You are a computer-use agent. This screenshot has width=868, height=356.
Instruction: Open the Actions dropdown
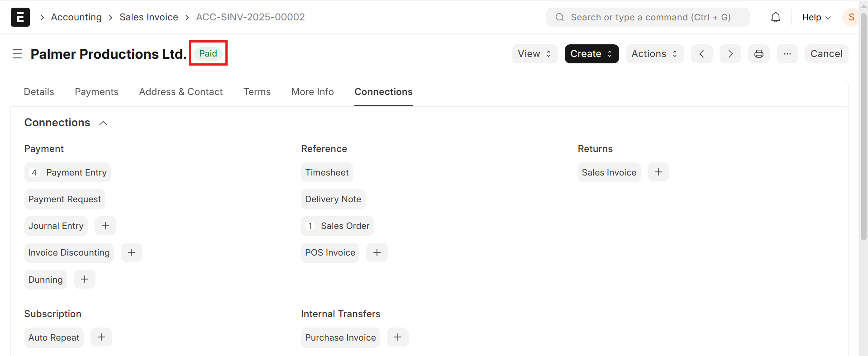(654, 54)
